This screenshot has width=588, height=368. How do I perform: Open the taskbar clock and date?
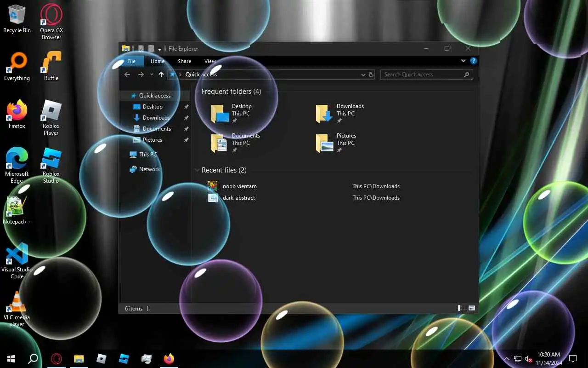pyautogui.click(x=548, y=359)
